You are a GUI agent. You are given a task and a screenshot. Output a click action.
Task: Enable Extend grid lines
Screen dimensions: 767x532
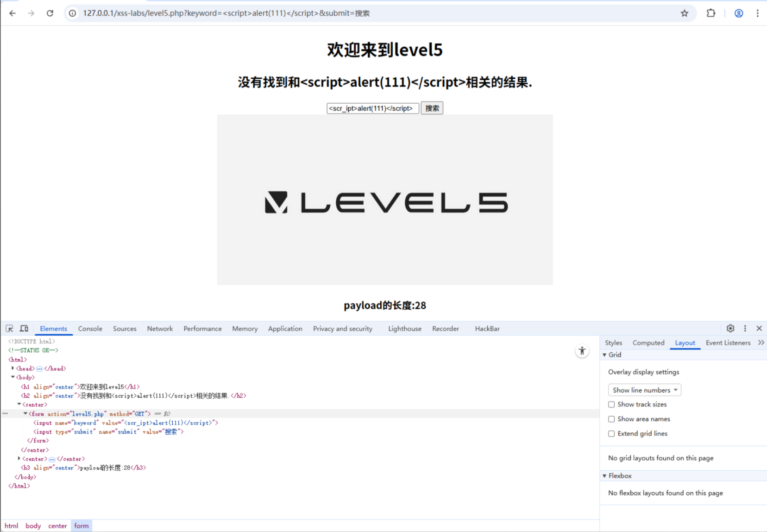(611, 433)
